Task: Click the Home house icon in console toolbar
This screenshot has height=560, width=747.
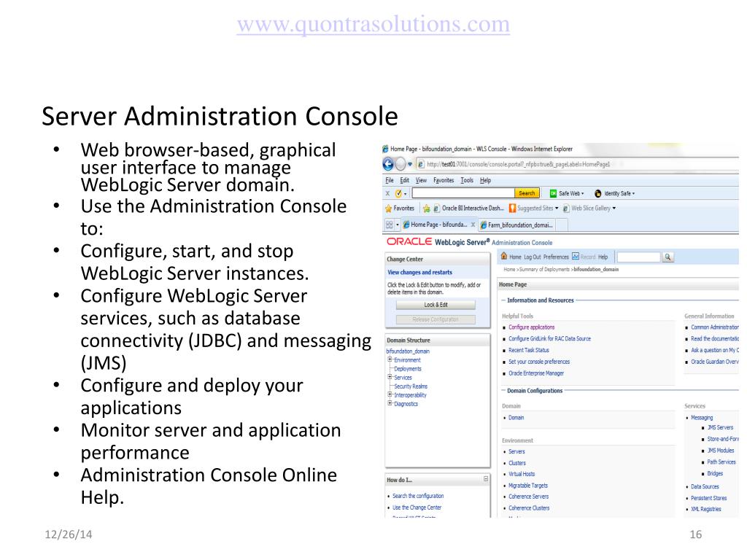Action: (x=504, y=256)
